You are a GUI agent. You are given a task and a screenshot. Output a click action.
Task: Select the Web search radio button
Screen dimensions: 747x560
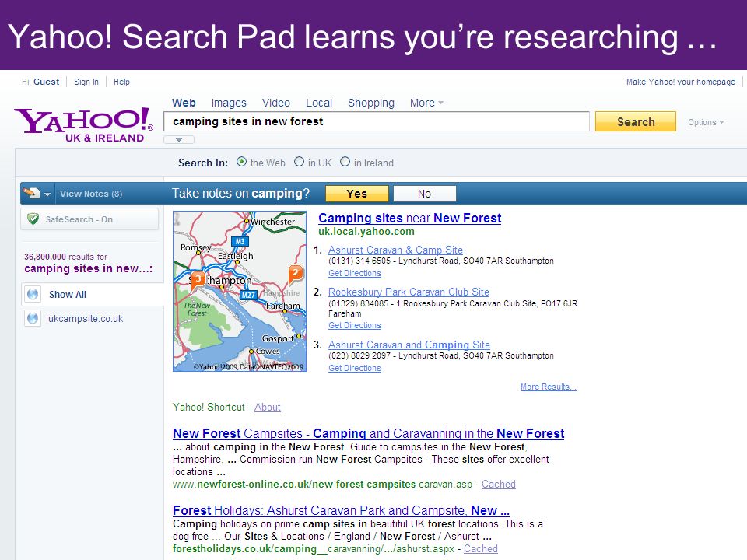point(241,162)
